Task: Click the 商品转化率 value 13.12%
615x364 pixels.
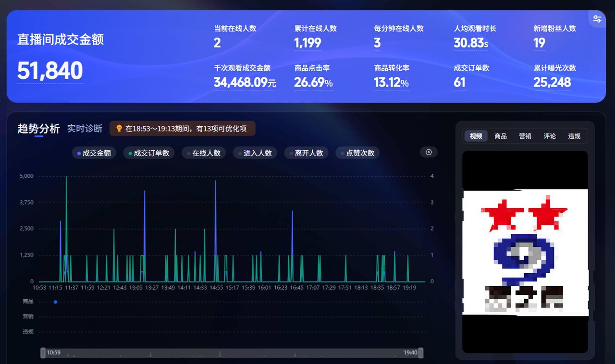Action: click(392, 83)
